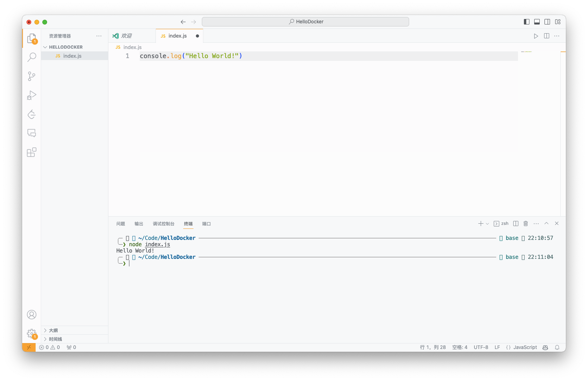Open the Extensions view

pos(32,152)
